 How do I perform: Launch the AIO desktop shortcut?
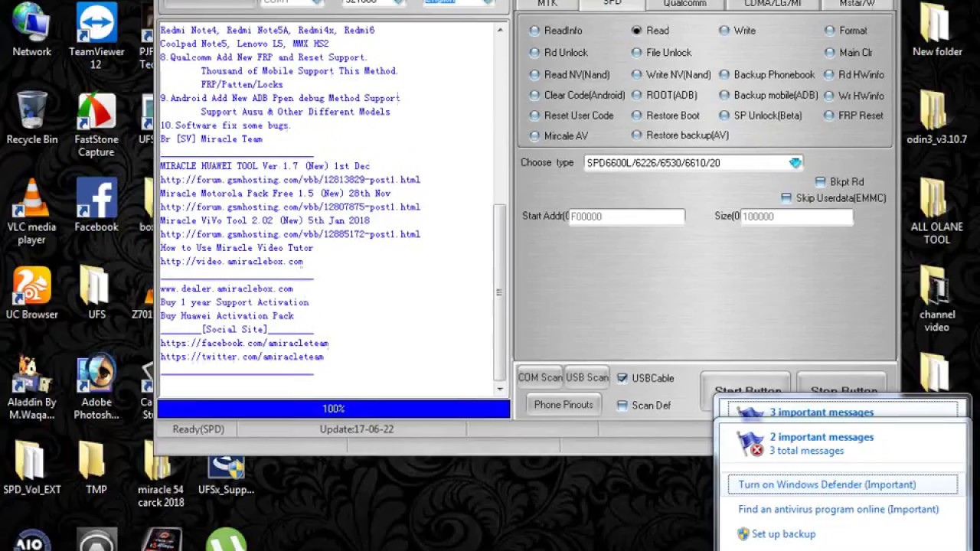point(31,540)
